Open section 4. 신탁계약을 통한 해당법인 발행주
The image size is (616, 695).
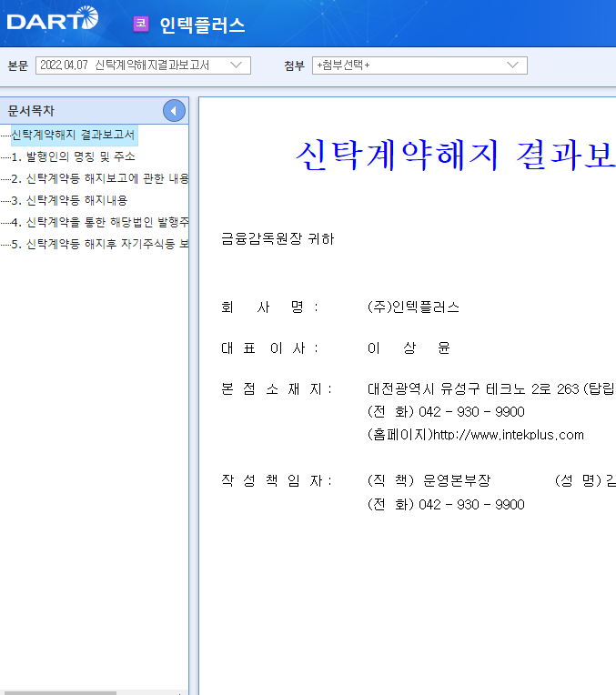[100, 222]
